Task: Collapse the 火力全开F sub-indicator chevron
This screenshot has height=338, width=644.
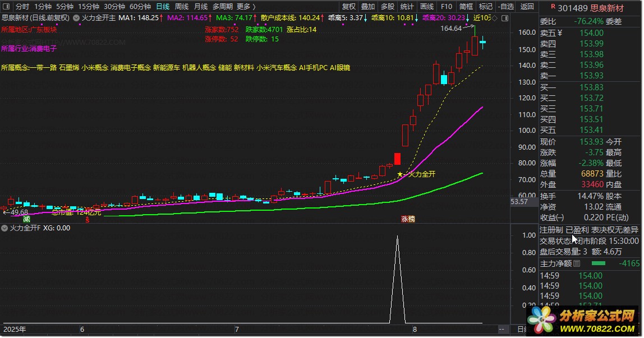Action: [x=4, y=228]
